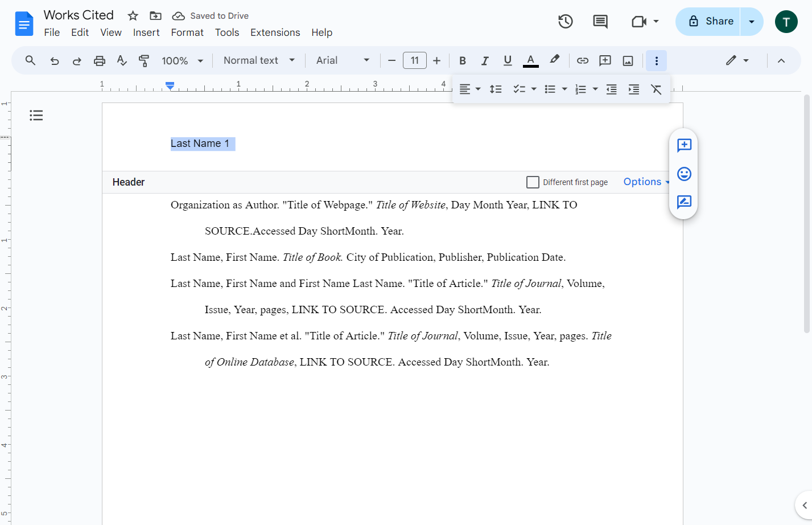Open the Format menu
The image size is (812, 525).
coord(187,32)
